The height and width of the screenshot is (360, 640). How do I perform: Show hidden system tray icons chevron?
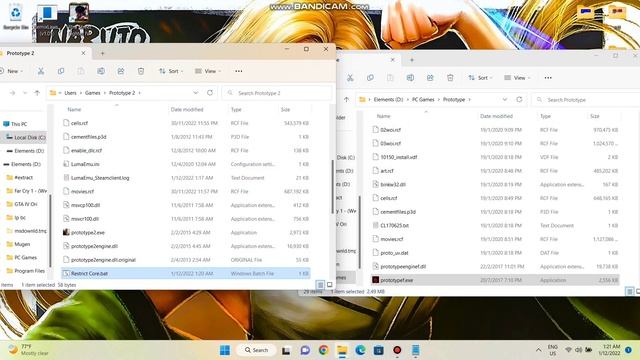coord(539,350)
